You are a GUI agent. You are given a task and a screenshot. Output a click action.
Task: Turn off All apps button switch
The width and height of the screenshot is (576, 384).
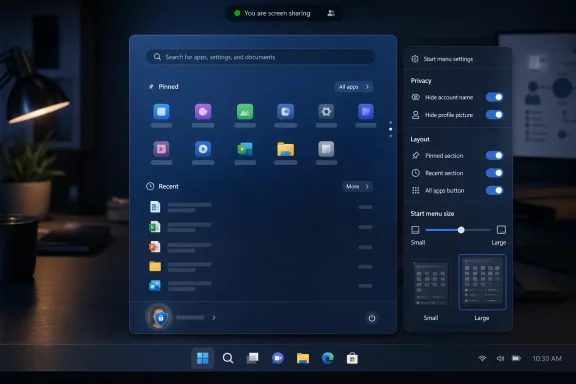click(494, 190)
